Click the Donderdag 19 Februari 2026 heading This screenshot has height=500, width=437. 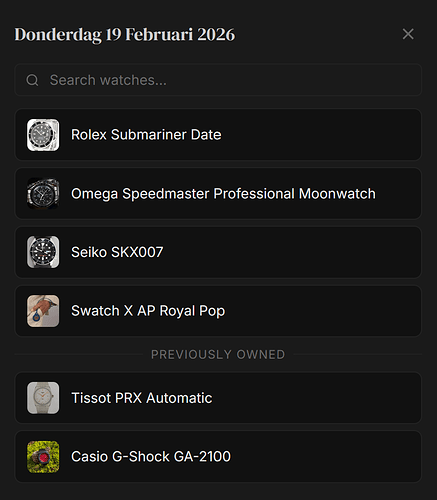coord(125,35)
